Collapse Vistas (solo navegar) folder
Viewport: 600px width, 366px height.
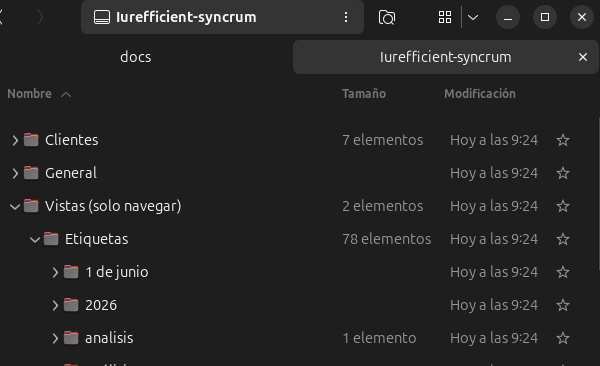pos(15,207)
